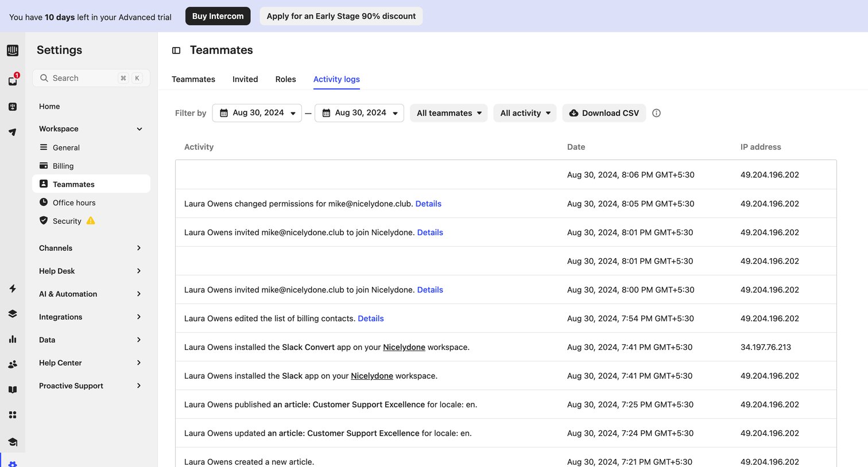Viewport: 868px width, 467px height.
Task: Open Details for billing contacts edit
Action: pyautogui.click(x=371, y=318)
